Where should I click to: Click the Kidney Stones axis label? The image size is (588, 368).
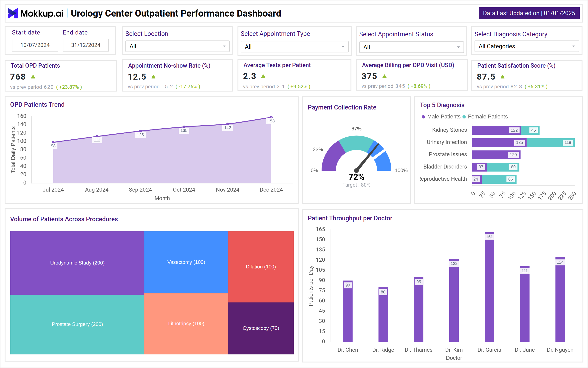click(449, 130)
